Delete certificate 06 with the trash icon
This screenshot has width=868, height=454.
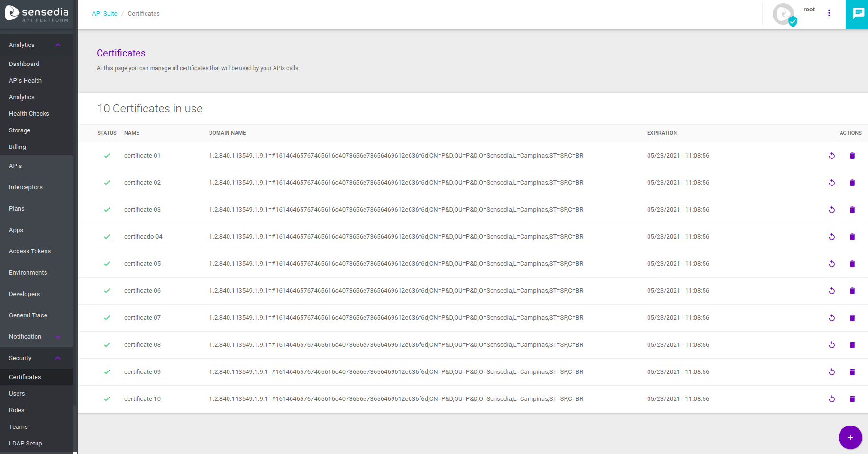(x=852, y=291)
